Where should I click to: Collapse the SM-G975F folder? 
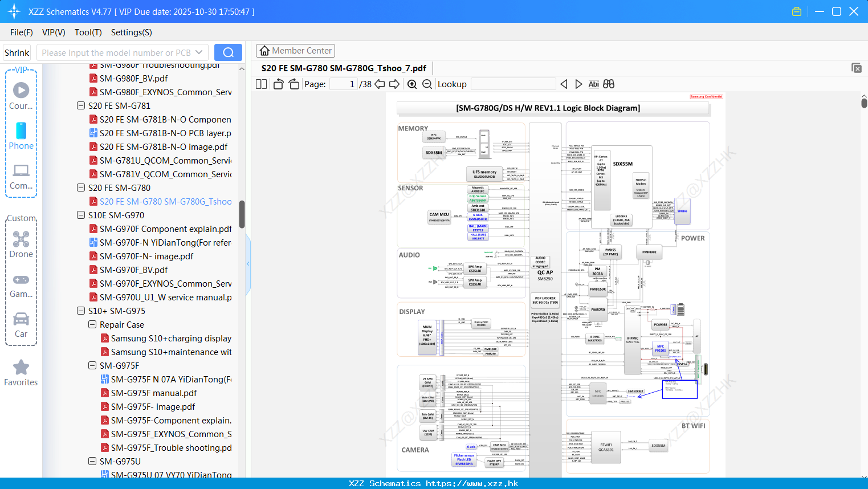(92, 366)
